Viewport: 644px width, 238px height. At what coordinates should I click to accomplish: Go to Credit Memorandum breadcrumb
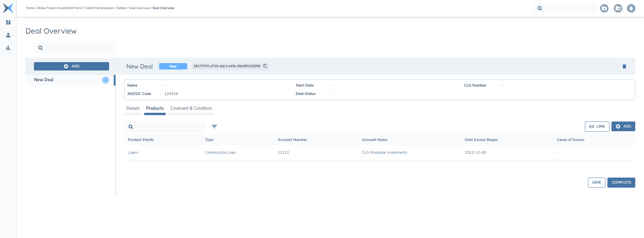tap(99, 8)
